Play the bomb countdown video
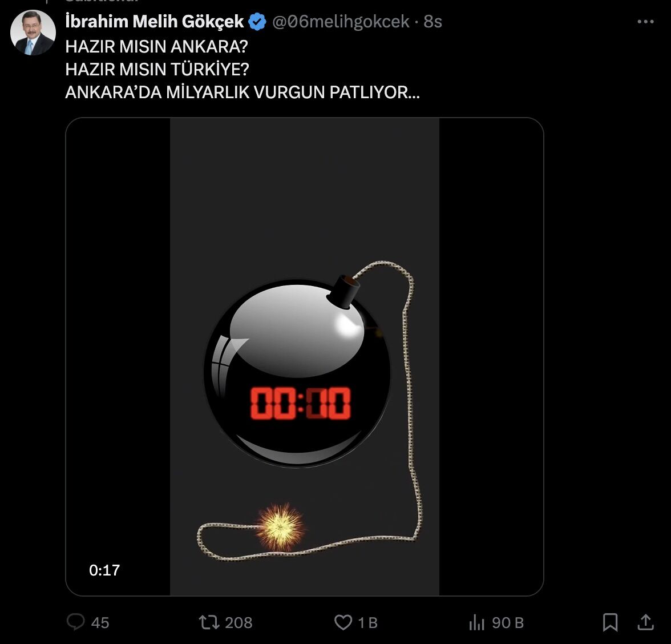 pyautogui.click(x=304, y=354)
